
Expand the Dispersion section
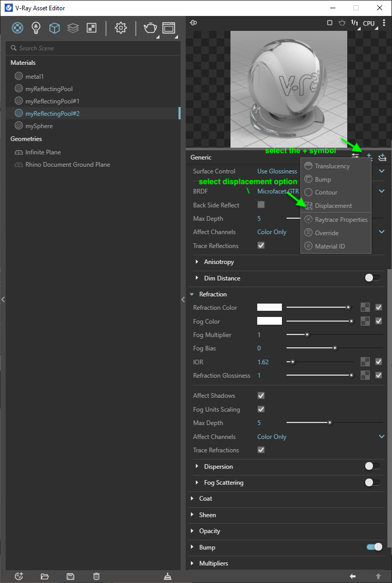[197, 466]
